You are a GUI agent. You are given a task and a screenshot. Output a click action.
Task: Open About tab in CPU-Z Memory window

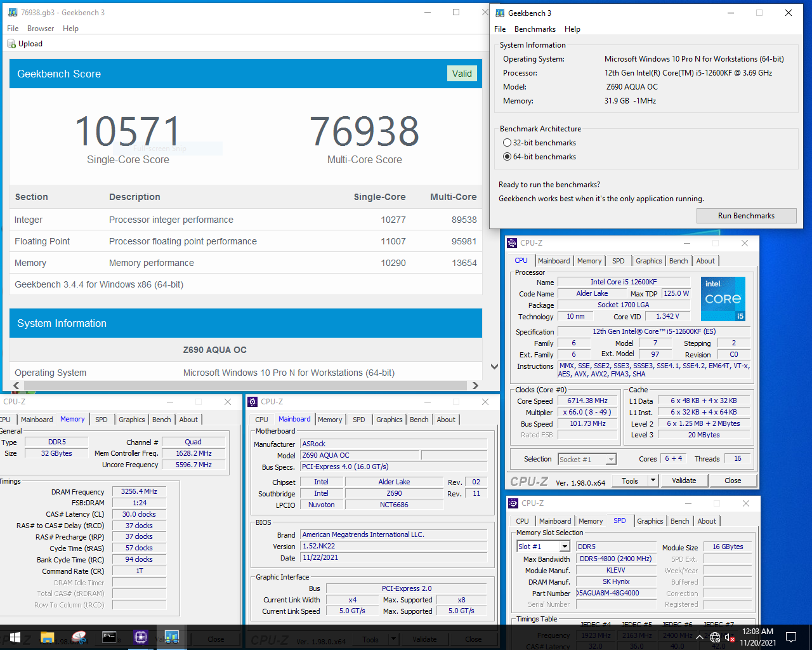(x=188, y=420)
